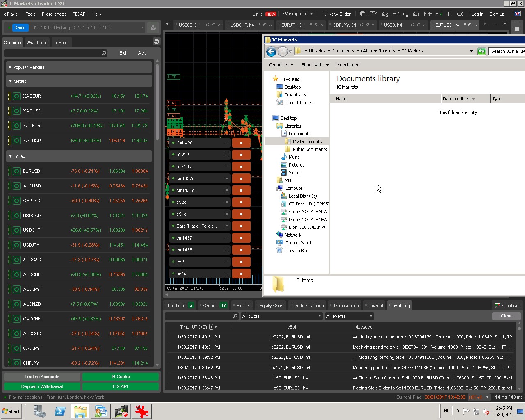Image resolution: width=525 pixels, height=420 pixels.
Task: Switch to the cBots tab
Action: 62,43
